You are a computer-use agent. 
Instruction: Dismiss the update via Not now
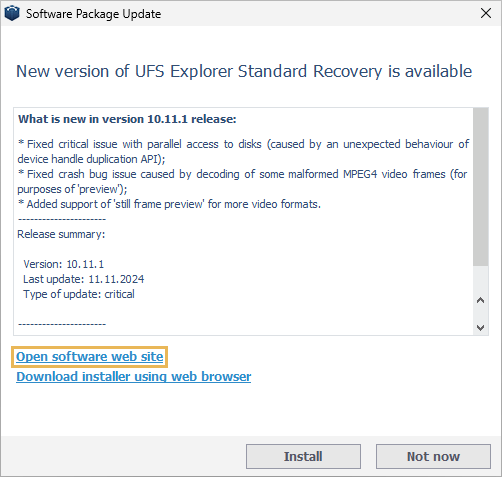click(x=433, y=456)
